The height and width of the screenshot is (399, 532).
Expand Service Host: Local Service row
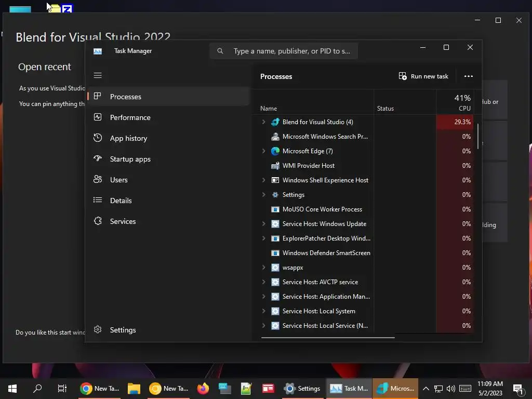263,326
